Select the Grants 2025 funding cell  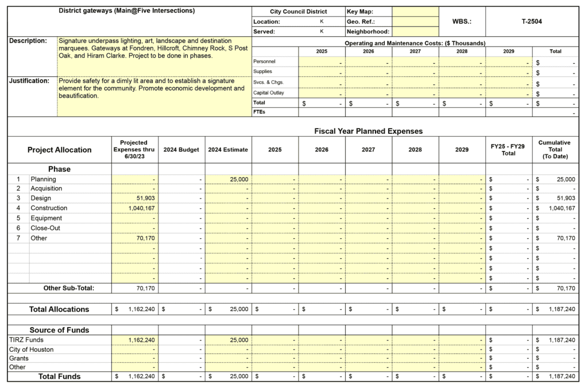(275, 358)
